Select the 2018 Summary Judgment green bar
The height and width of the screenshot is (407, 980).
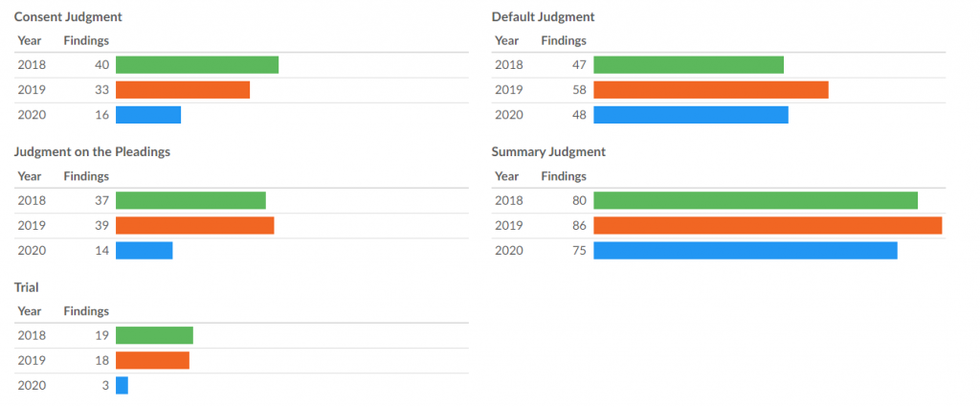(755, 201)
